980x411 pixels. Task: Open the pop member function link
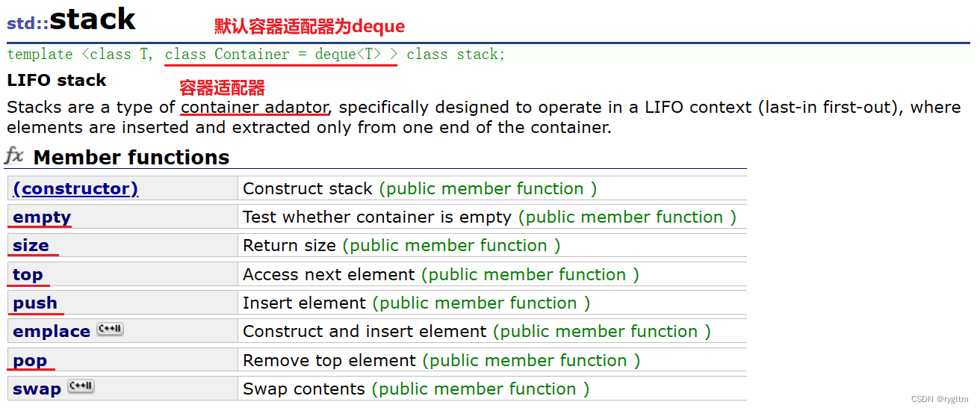pyautogui.click(x=30, y=361)
